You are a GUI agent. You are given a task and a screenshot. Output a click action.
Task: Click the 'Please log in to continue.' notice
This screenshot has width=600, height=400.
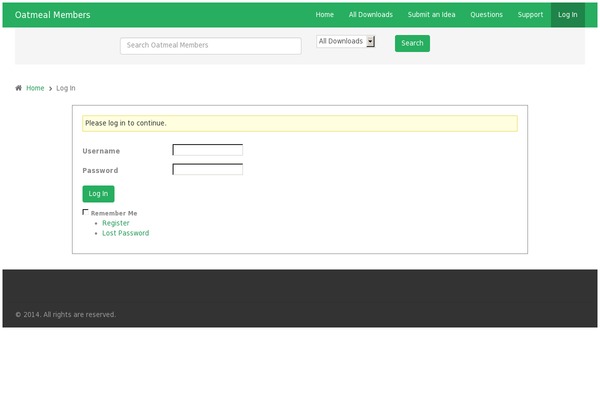pos(300,123)
